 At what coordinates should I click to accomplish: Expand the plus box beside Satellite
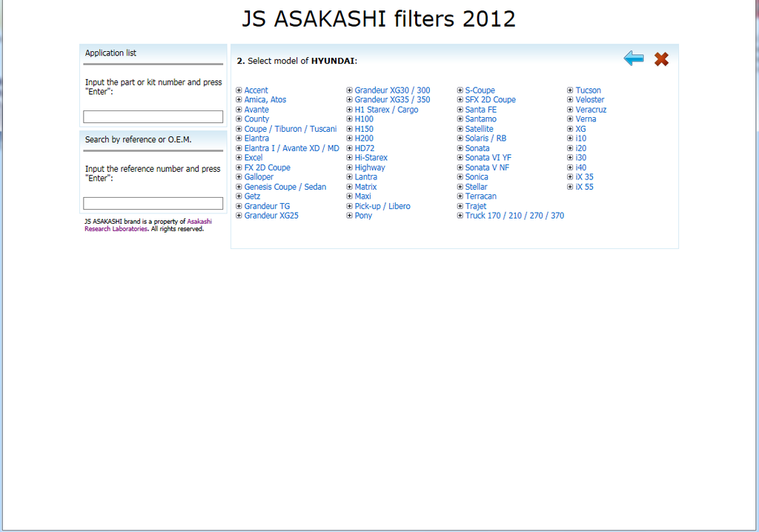coord(460,129)
